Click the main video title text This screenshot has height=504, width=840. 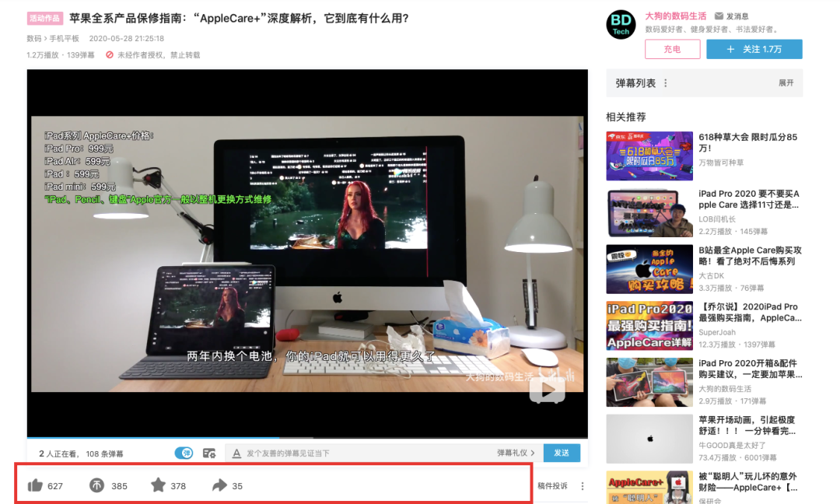(239, 18)
